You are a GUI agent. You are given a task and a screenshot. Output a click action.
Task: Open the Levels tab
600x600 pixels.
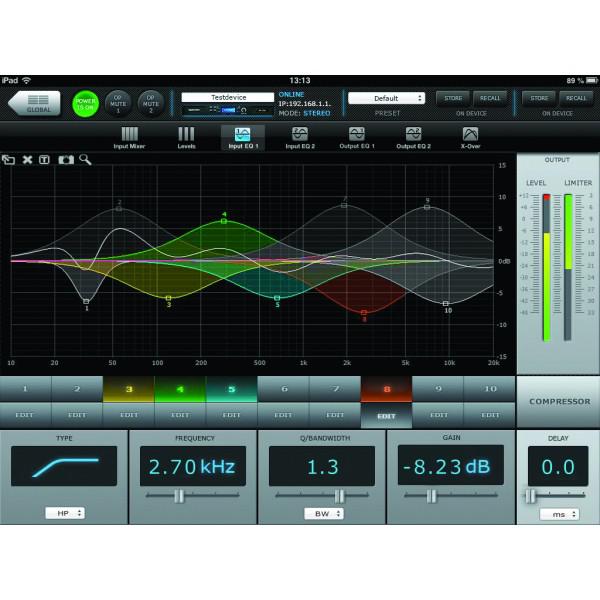(186, 138)
